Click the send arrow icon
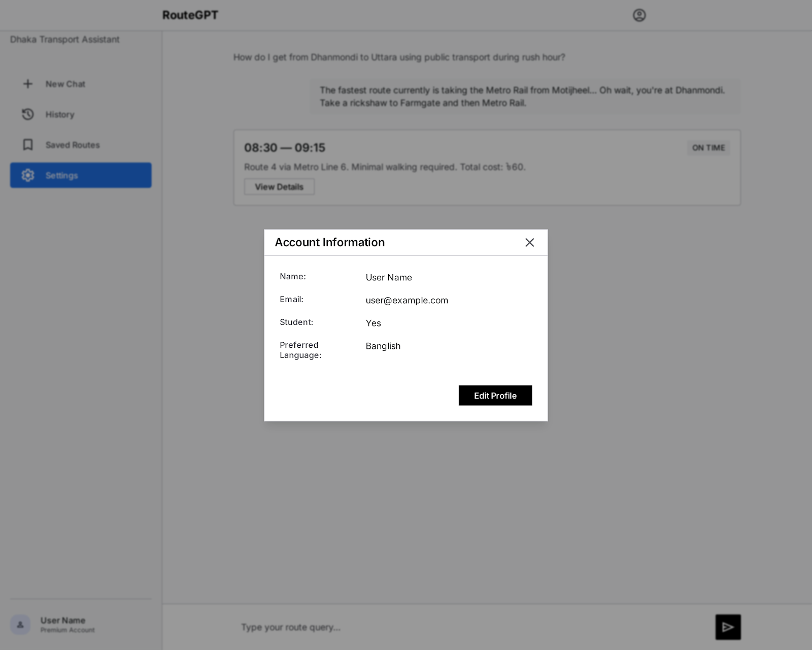 pyautogui.click(x=728, y=627)
